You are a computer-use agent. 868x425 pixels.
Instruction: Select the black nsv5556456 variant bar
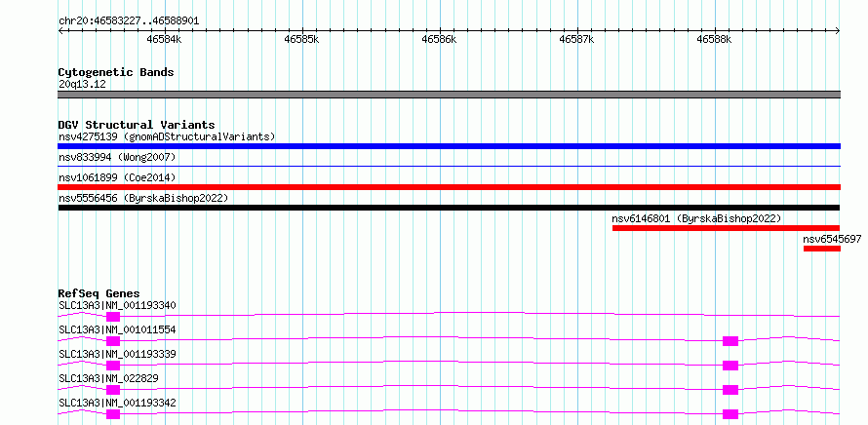[x=449, y=208]
